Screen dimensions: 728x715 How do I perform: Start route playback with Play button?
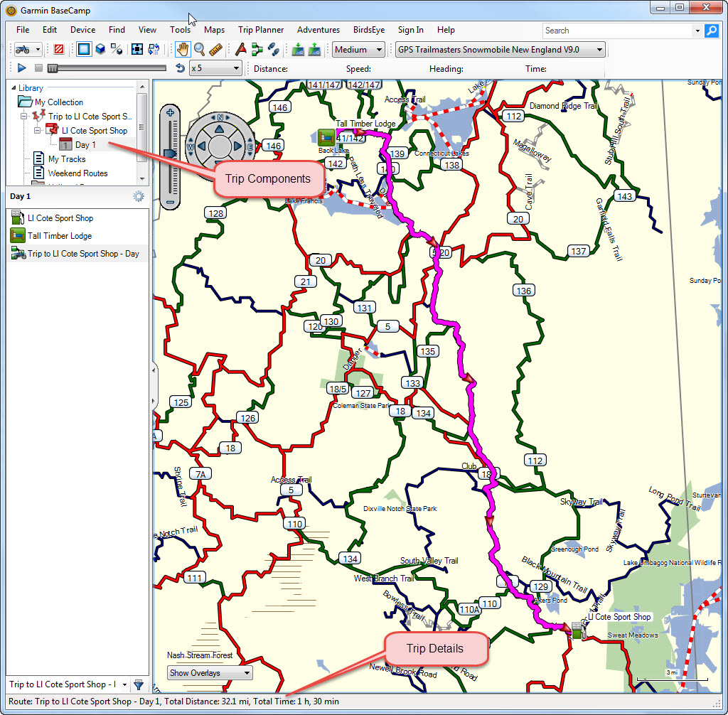coord(21,68)
